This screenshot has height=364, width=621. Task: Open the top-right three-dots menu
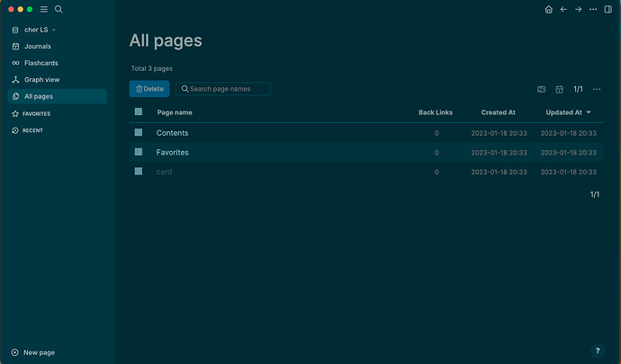pos(593,9)
